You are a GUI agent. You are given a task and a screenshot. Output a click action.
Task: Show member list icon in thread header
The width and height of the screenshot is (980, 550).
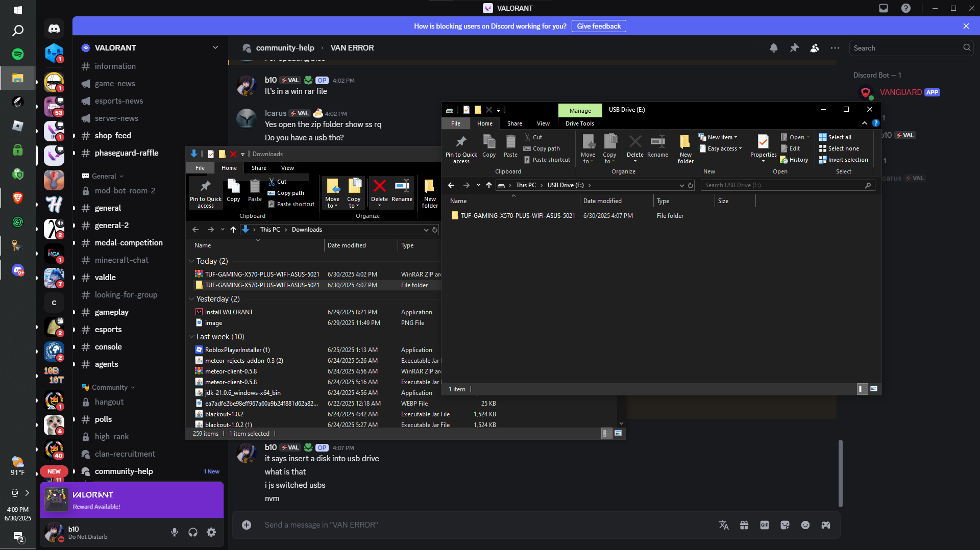[x=815, y=48]
